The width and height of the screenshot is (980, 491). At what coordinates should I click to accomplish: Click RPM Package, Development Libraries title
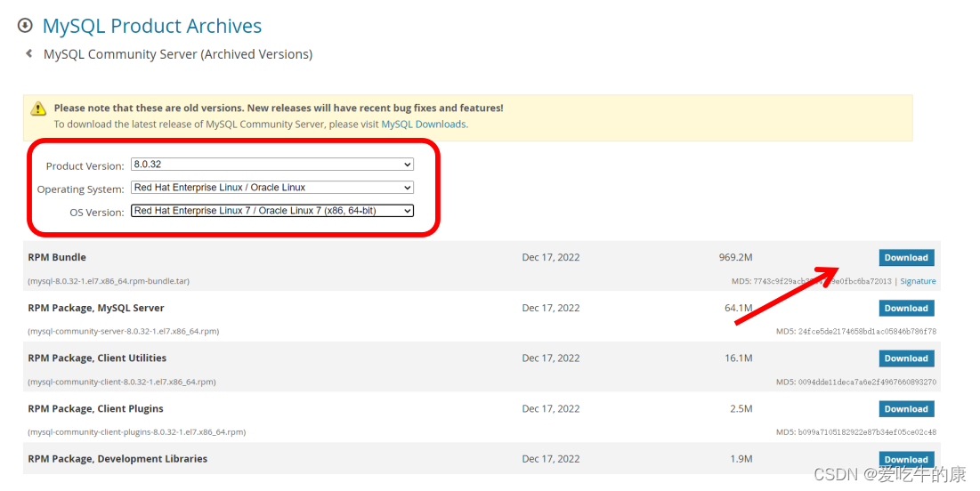coord(117,458)
